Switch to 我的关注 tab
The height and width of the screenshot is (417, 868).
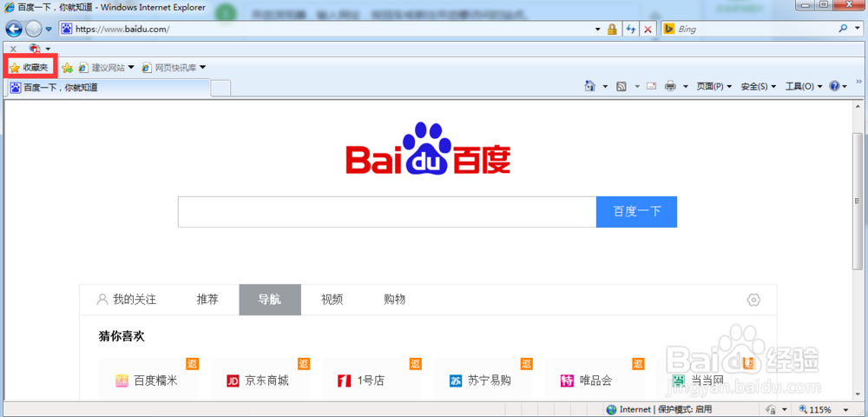click(x=127, y=300)
